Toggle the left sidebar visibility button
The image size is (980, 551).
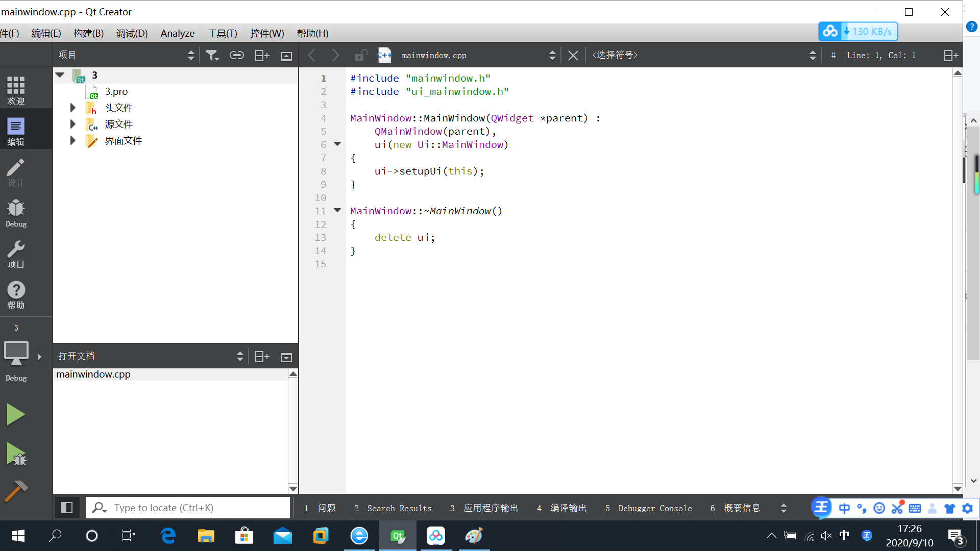tap(67, 508)
